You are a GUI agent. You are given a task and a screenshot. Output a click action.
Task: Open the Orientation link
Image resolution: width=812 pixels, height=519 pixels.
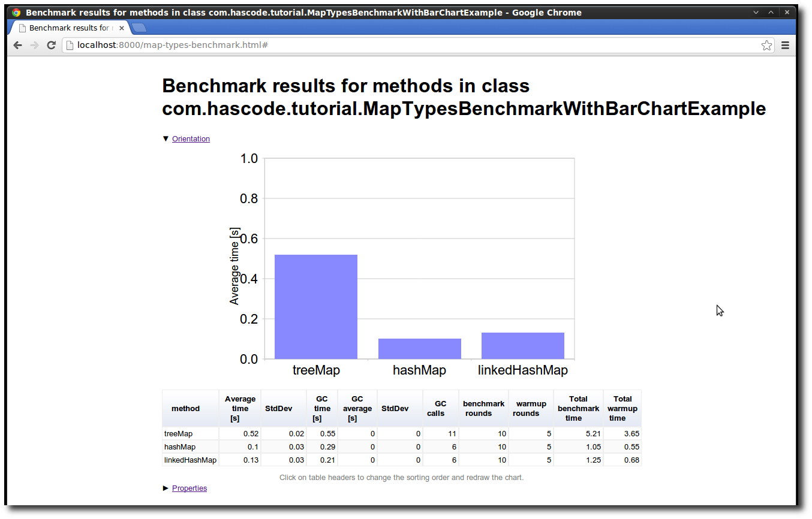191,139
